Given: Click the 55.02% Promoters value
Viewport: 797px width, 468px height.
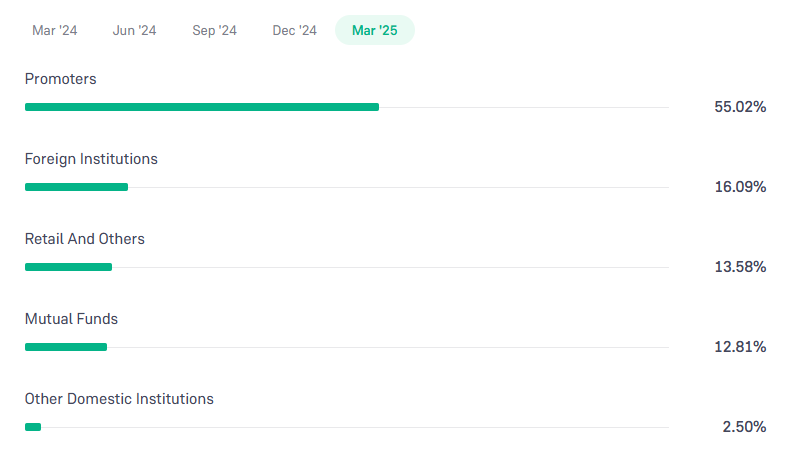Looking at the screenshot, I should [x=740, y=107].
